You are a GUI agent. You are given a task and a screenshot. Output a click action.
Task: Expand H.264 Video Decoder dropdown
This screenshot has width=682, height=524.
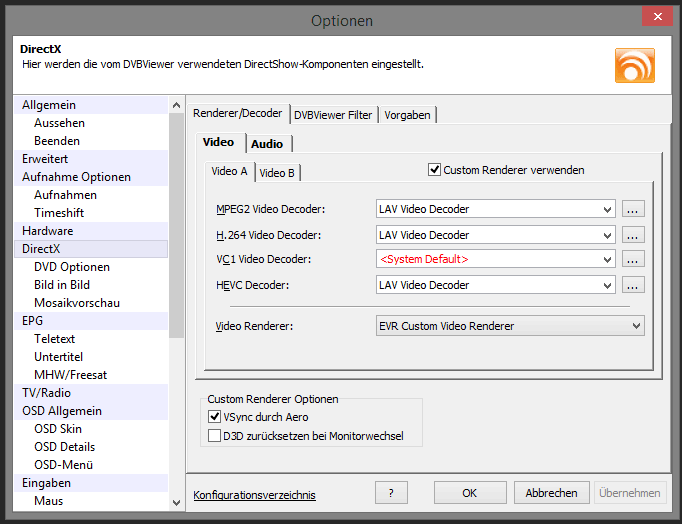(x=607, y=235)
